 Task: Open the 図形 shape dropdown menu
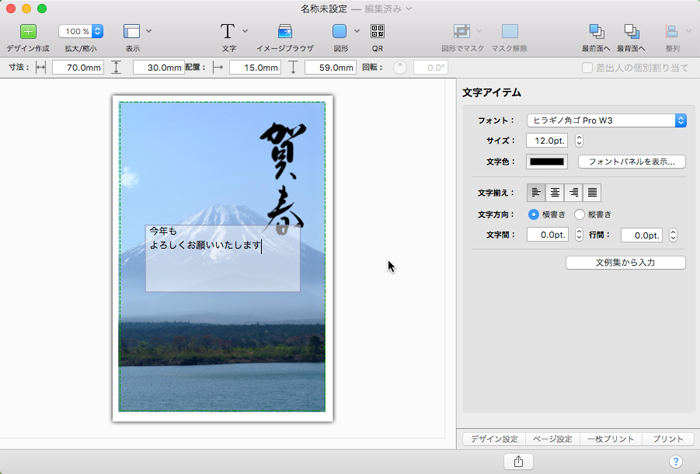(x=355, y=31)
